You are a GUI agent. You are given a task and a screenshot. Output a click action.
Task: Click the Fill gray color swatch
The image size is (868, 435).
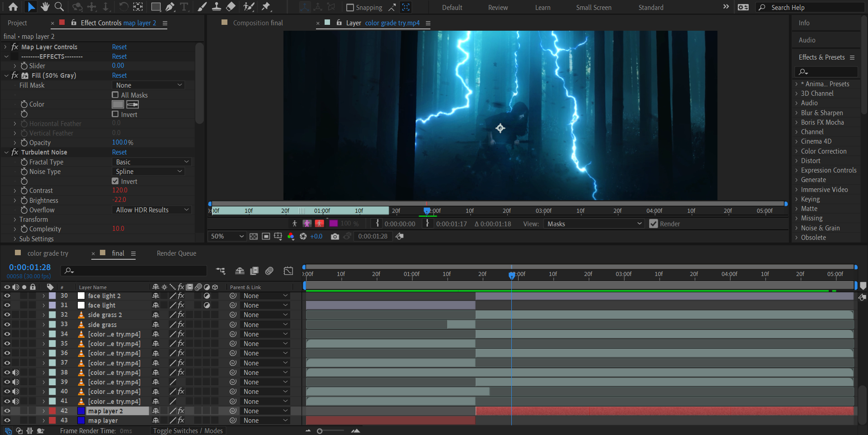click(x=118, y=104)
